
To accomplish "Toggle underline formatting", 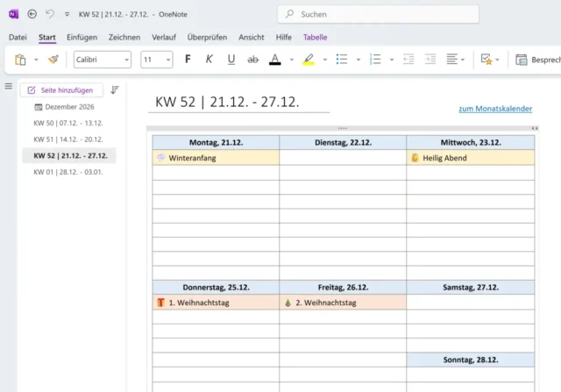I will coord(231,60).
